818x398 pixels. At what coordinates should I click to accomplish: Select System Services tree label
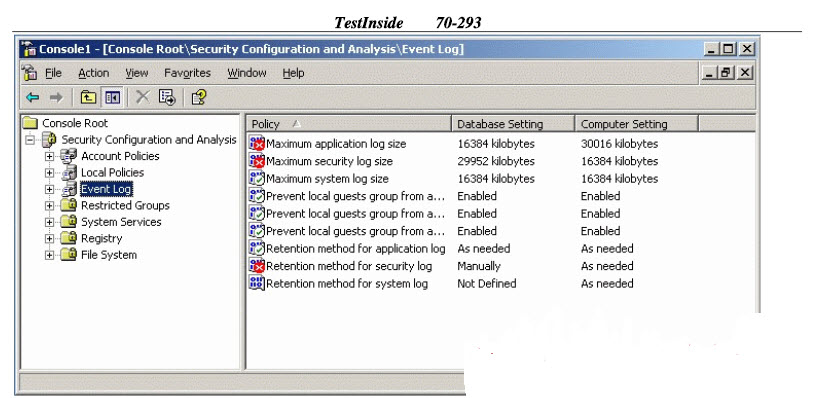point(121,222)
